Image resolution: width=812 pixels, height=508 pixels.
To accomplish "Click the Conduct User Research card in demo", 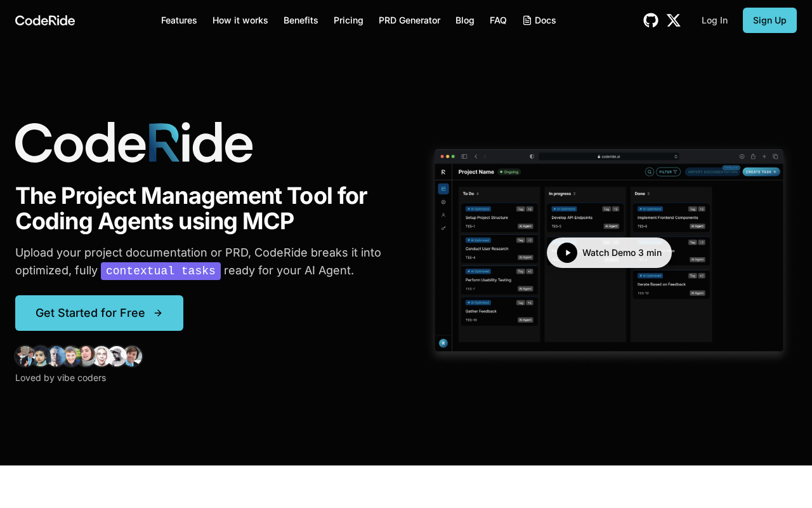I will [499, 248].
